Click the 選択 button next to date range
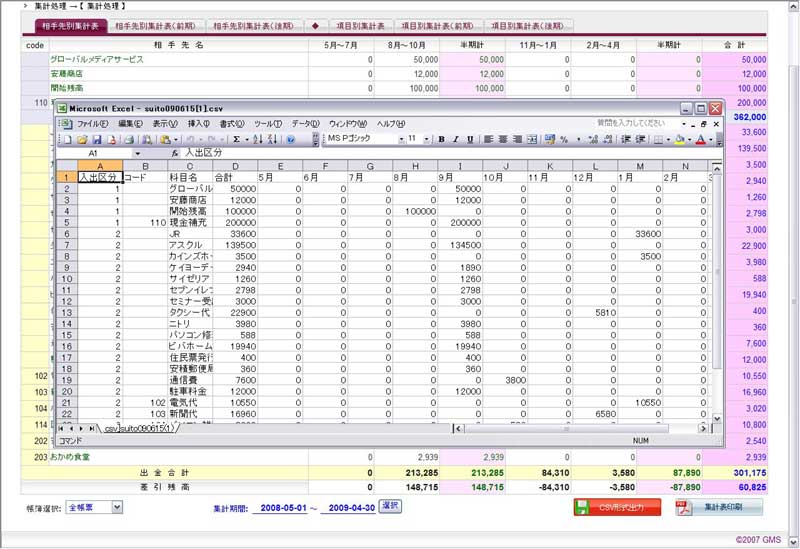 (390, 506)
